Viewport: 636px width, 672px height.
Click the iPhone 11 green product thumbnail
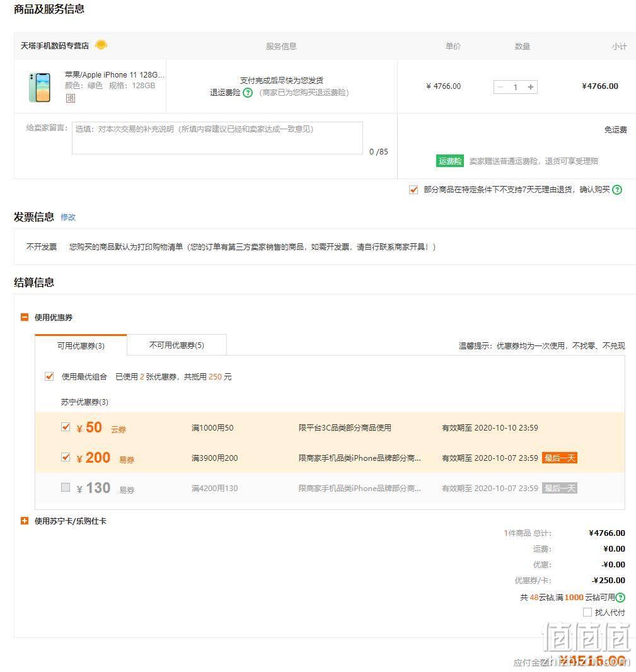coord(40,87)
